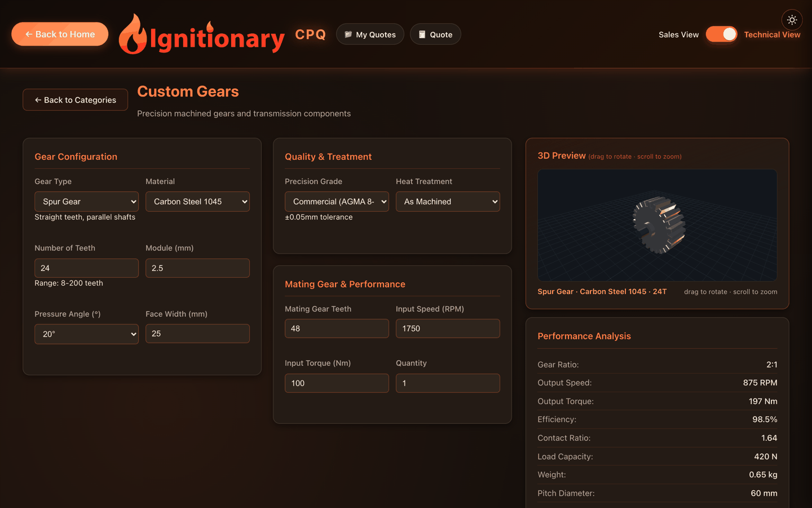
Task: Click the Pitch Diameter 60 mm value
Action: 764,493
